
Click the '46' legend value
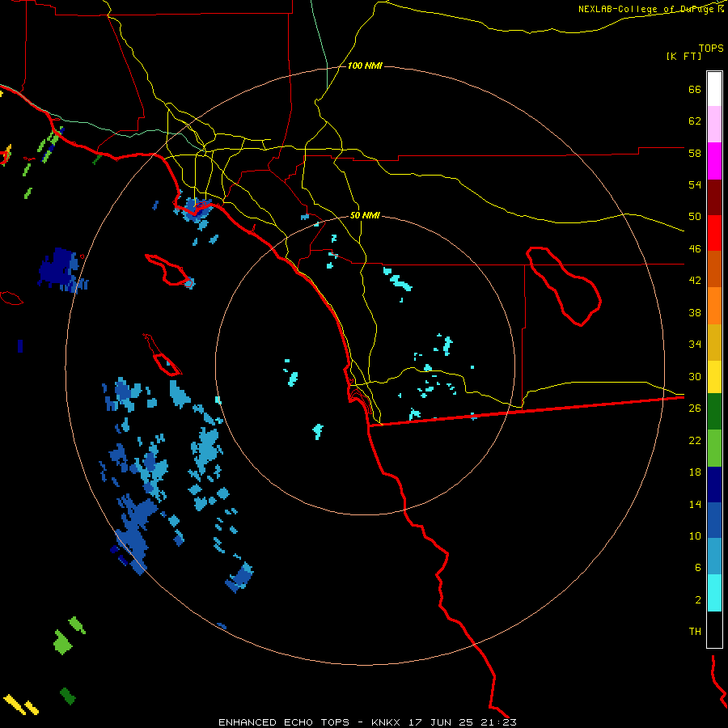pos(695,249)
